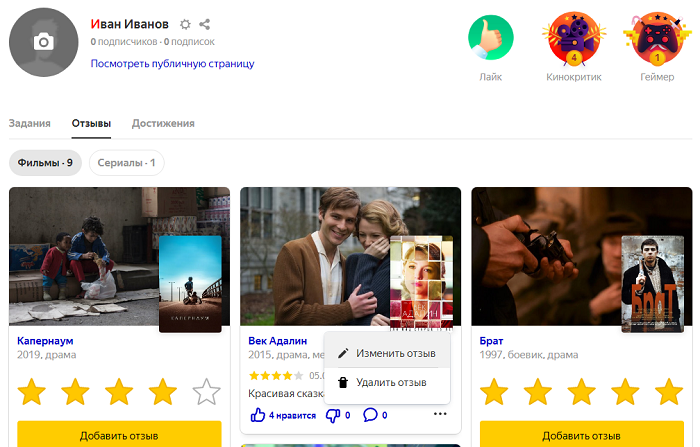Screen dimensions: 700x447
Task: Open the Век Адалин movie title link
Action: click(278, 341)
